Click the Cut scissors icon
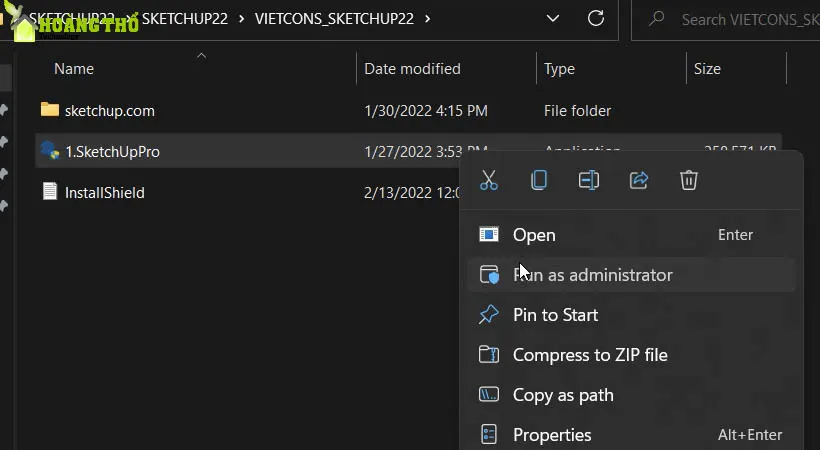This screenshot has width=820, height=450. coord(488,180)
